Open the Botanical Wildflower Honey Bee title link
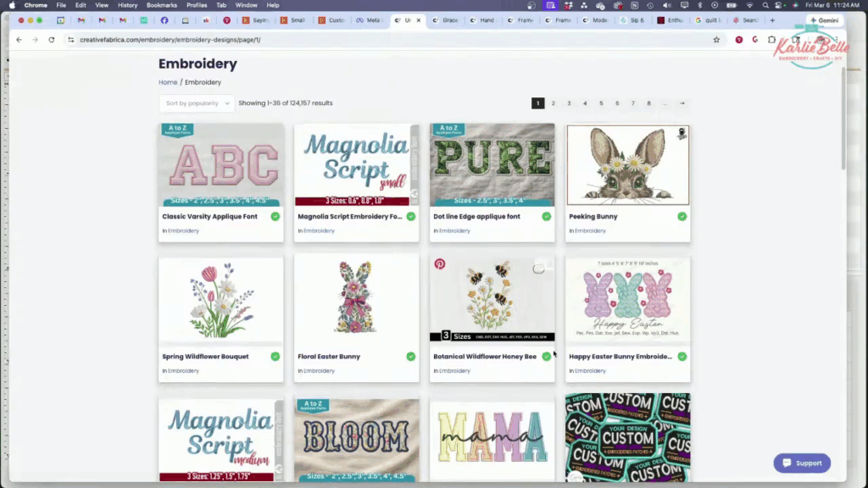Image resolution: width=868 pixels, height=488 pixels. click(x=485, y=357)
